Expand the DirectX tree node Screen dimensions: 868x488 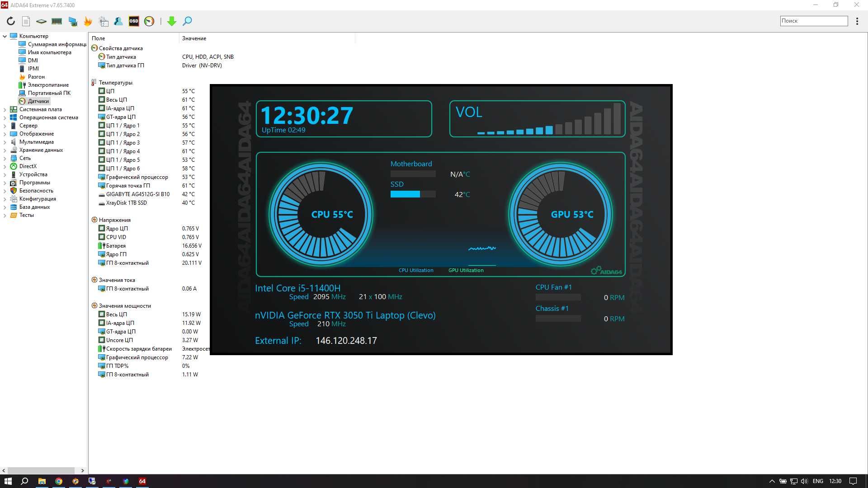(5, 166)
